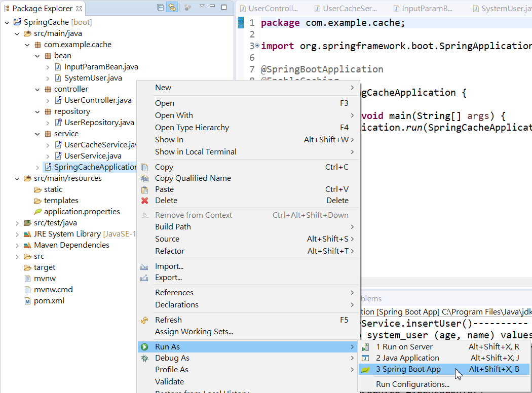Click the static folder icon
Image resolution: width=532 pixels, height=393 pixels.
[x=37, y=189]
